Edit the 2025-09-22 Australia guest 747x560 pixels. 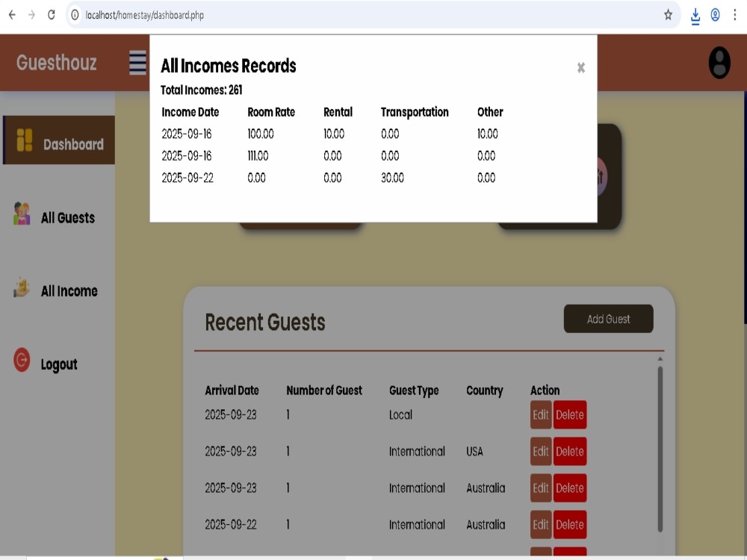click(541, 525)
